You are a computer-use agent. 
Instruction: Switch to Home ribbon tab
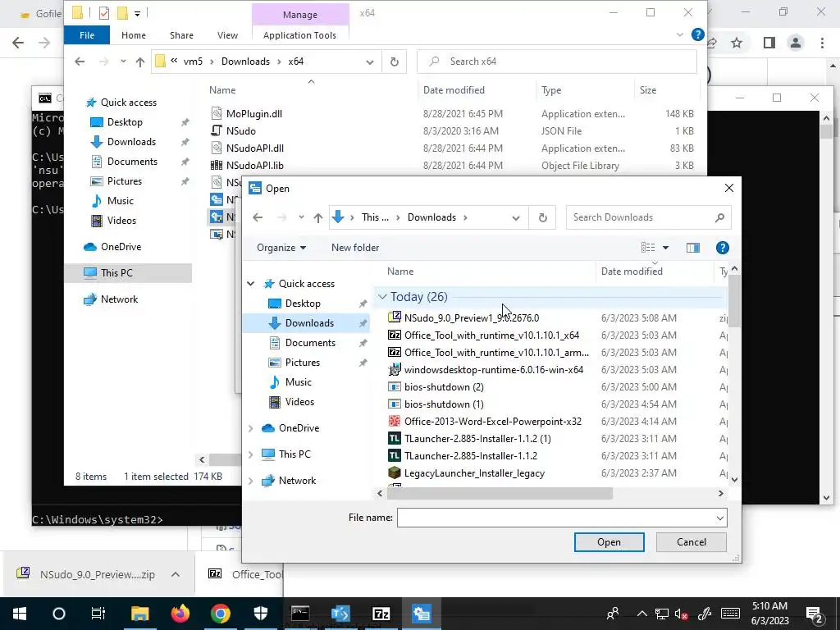pyautogui.click(x=134, y=35)
